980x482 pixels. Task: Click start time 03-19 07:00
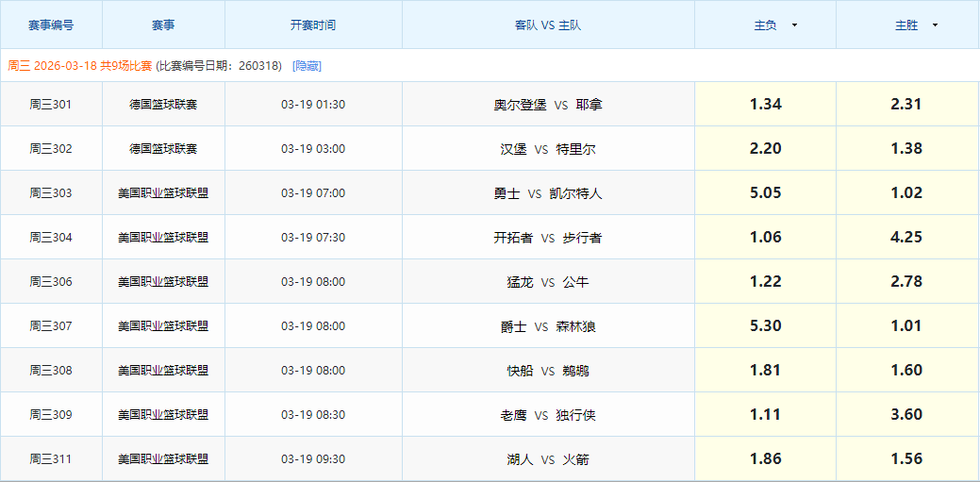(313, 193)
